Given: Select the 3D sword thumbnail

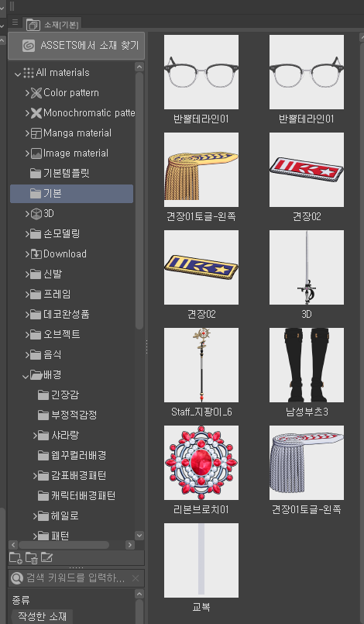Looking at the screenshot, I should [x=307, y=267].
